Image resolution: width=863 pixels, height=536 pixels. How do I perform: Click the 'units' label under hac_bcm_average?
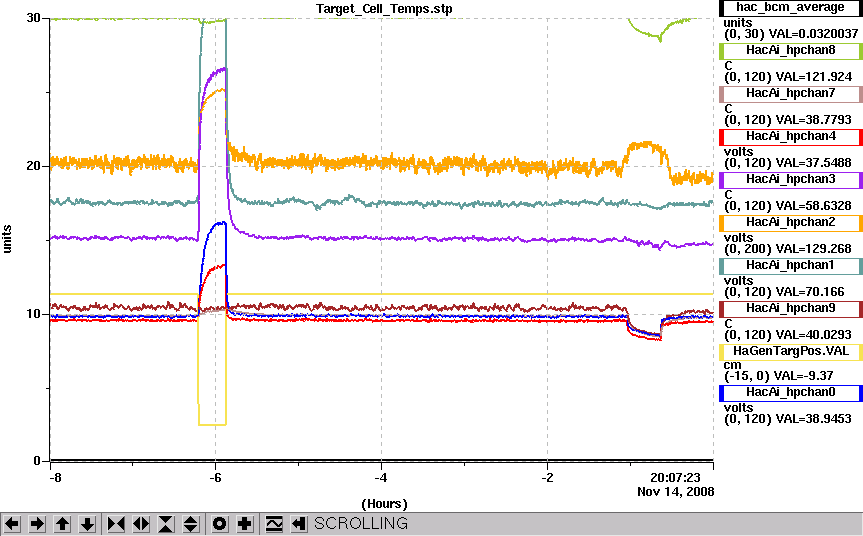pos(738,23)
